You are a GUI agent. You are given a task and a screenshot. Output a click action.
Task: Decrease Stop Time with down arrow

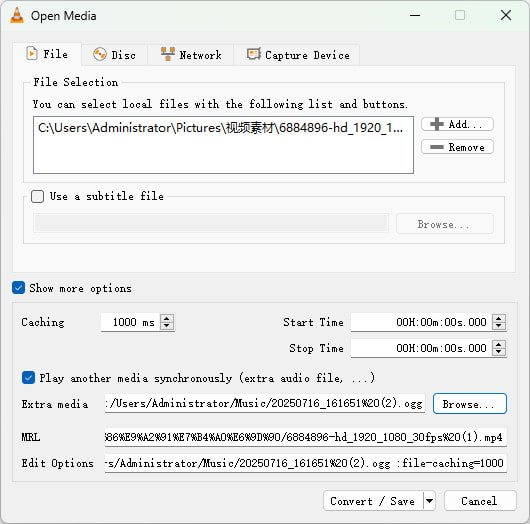point(499,352)
